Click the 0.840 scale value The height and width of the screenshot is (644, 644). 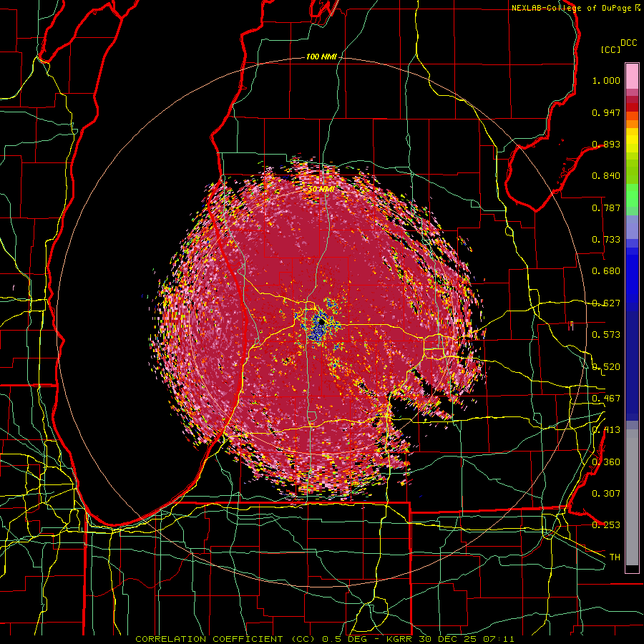pos(606,176)
